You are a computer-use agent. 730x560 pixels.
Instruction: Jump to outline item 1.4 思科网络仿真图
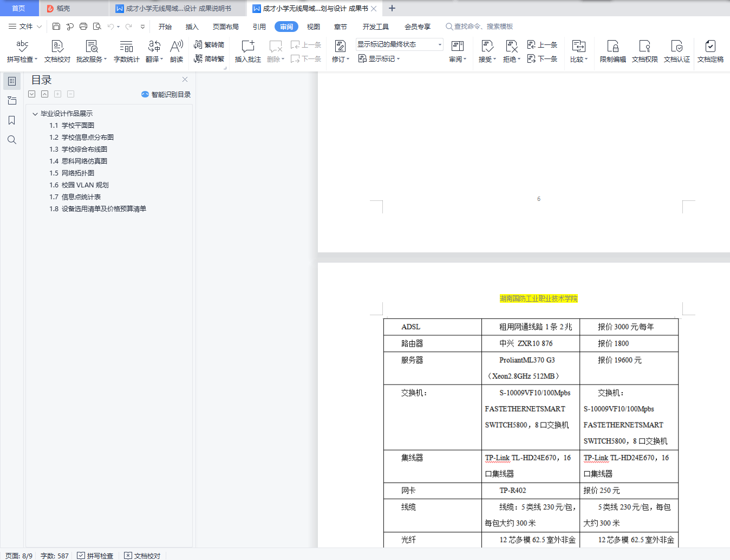pyautogui.click(x=79, y=161)
